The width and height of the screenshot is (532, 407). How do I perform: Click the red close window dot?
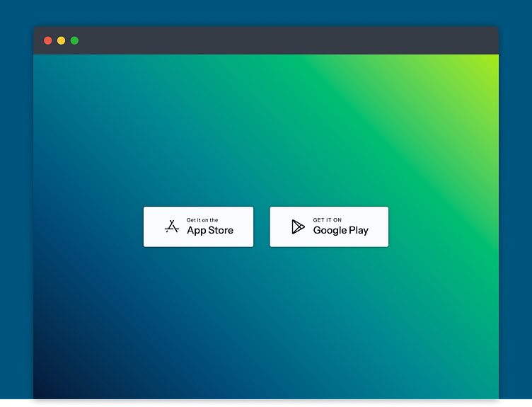[x=48, y=41]
